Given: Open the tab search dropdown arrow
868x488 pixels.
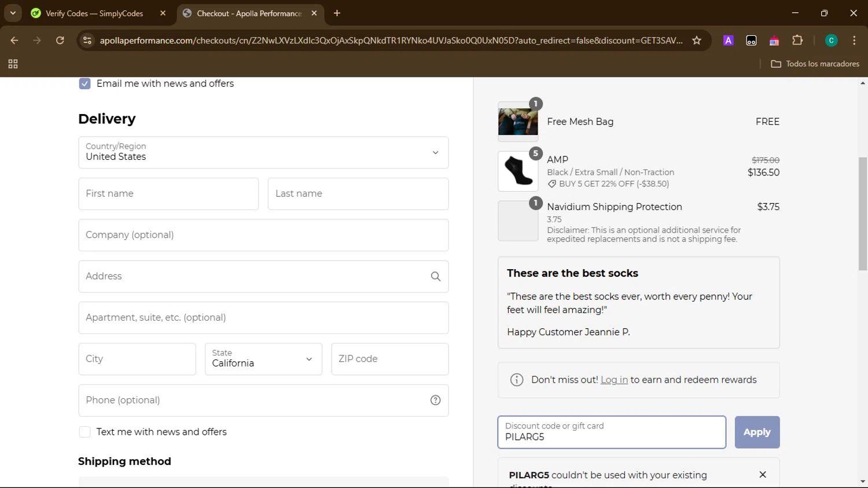Looking at the screenshot, I should pos(13,13).
